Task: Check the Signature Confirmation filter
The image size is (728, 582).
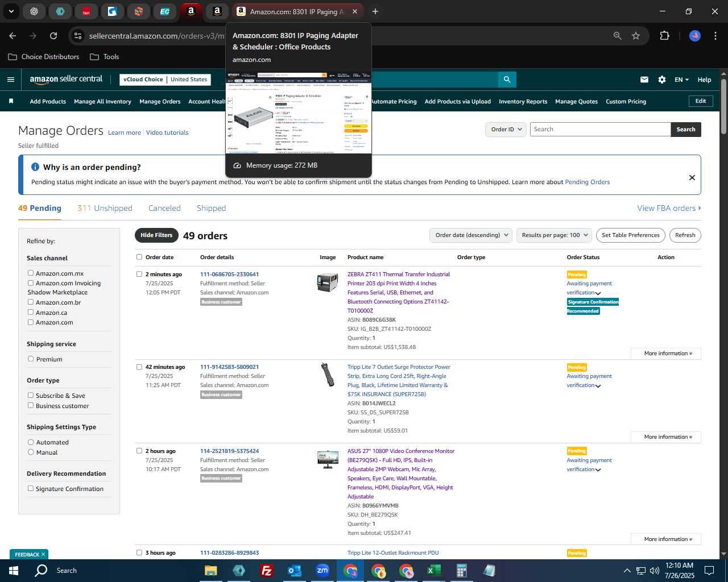Action: pyautogui.click(x=31, y=489)
